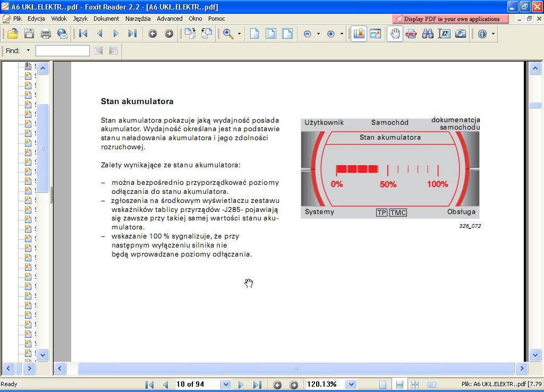Open the Narzędzia menu

(138, 19)
